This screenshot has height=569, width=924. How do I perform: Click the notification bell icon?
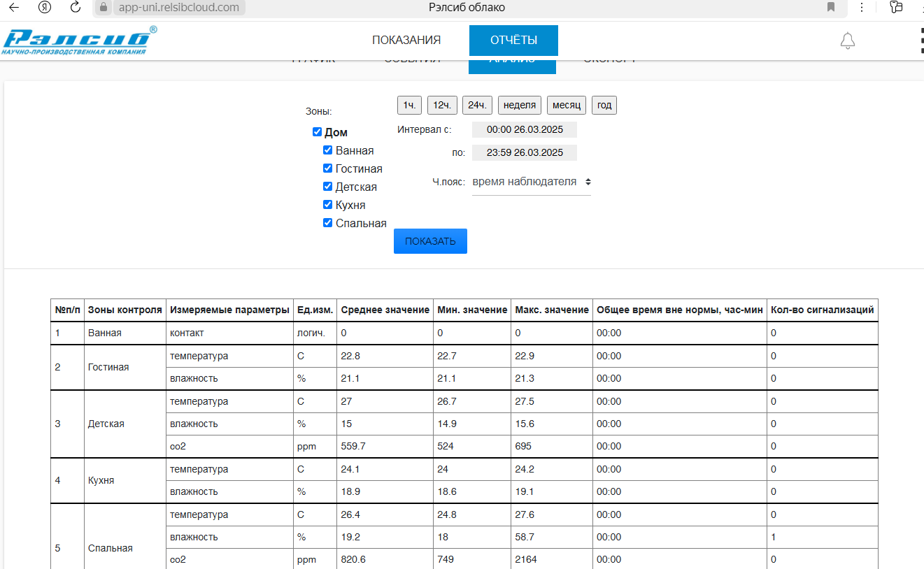tap(847, 41)
